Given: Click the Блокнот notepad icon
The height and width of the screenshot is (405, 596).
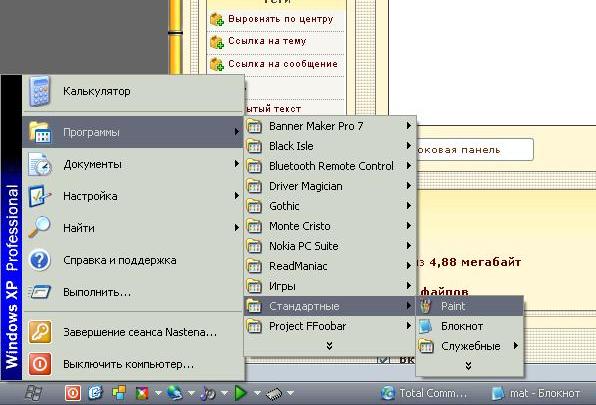Looking at the screenshot, I should pos(426,326).
